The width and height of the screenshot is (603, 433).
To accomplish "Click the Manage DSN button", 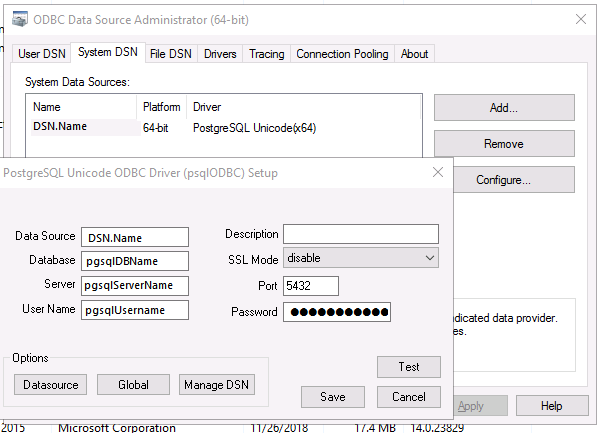I will (217, 385).
